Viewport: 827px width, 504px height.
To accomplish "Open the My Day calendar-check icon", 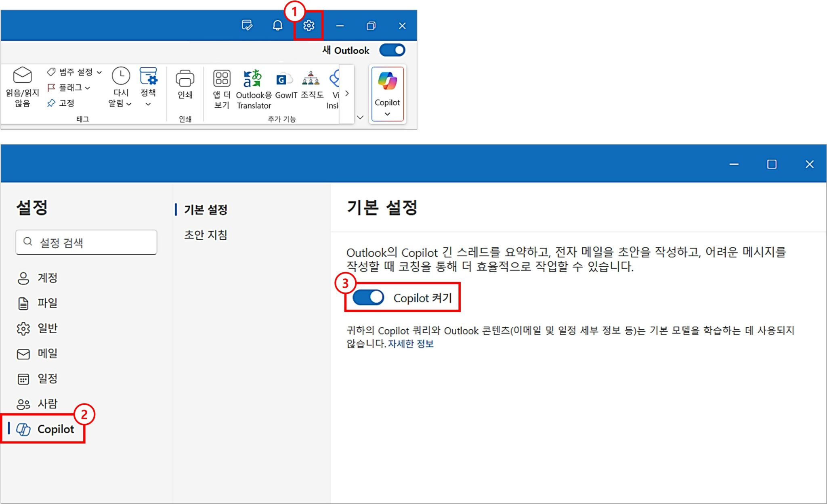I will click(x=247, y=25).
